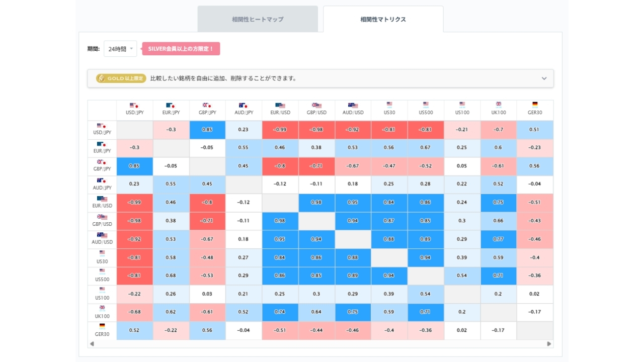This screenshot has width=644, height=362.
Task: Select 0.52 in GER30 row, USD/JPY column
Action: point(134,330)
